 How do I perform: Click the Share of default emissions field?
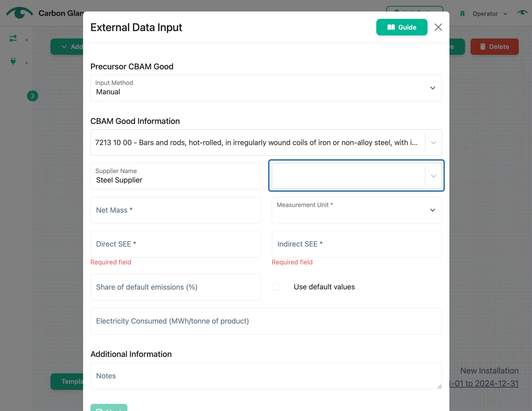pos(175,287)
